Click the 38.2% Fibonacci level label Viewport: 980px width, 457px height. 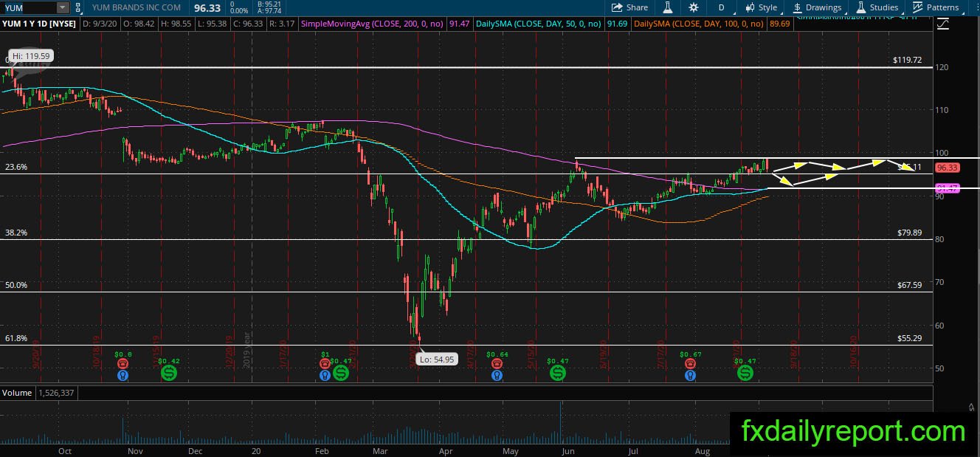click(16, 232)
